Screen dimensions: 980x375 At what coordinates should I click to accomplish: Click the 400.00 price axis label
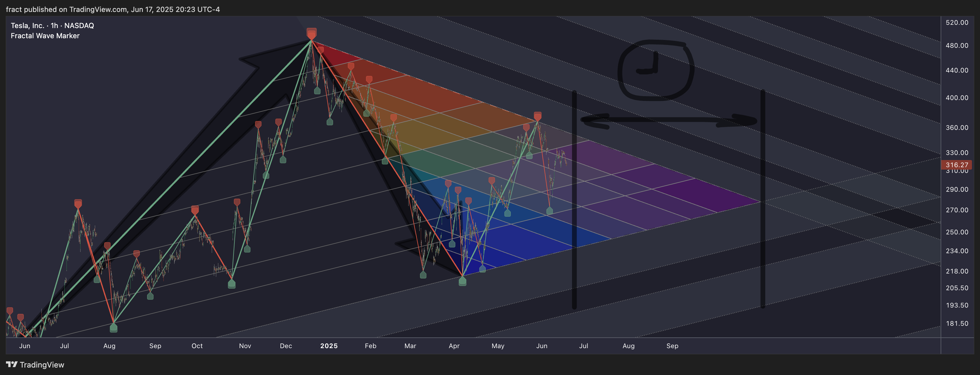pos(957,97)
